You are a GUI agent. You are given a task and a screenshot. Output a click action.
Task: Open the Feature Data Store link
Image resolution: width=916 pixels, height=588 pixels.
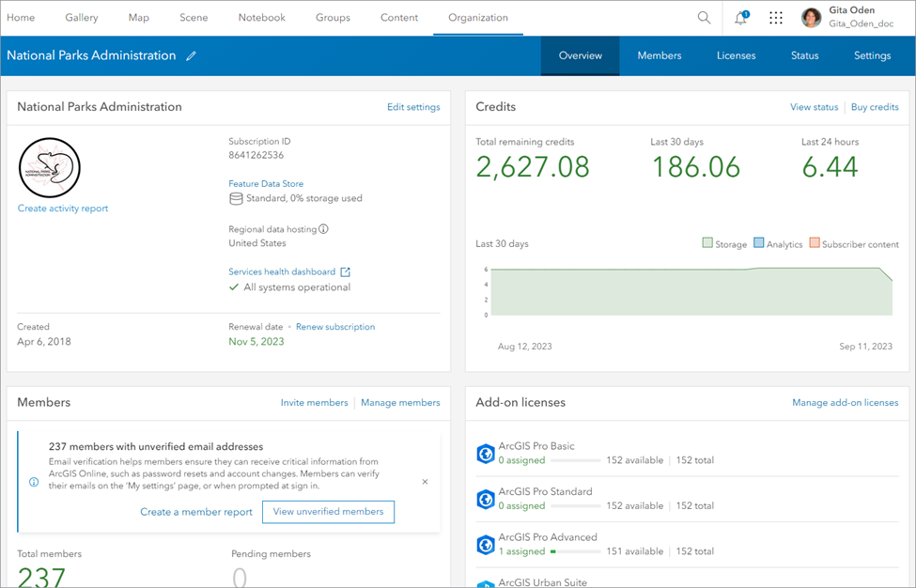click(266, 184)
